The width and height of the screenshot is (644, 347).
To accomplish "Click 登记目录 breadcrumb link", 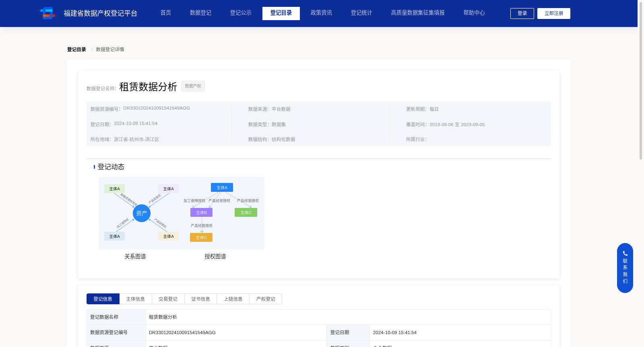I will (76, 50).
